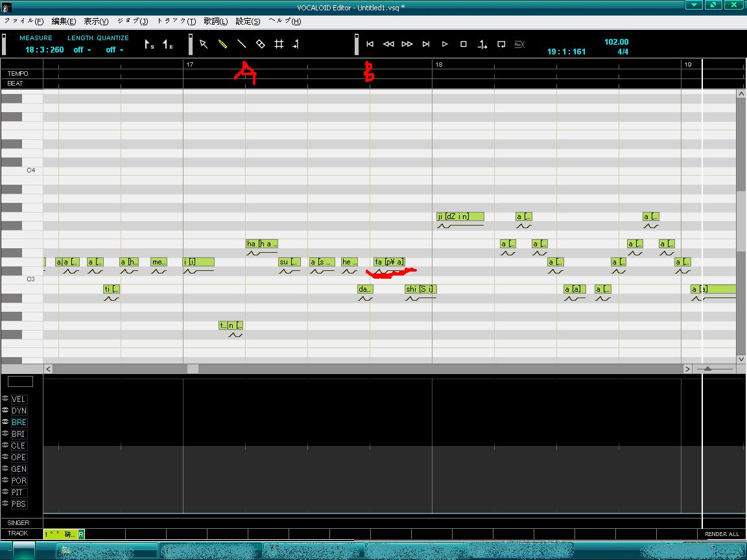Select the line drawing tool
The width and height of the screenshot is (747, 560).
coord(241,44)
